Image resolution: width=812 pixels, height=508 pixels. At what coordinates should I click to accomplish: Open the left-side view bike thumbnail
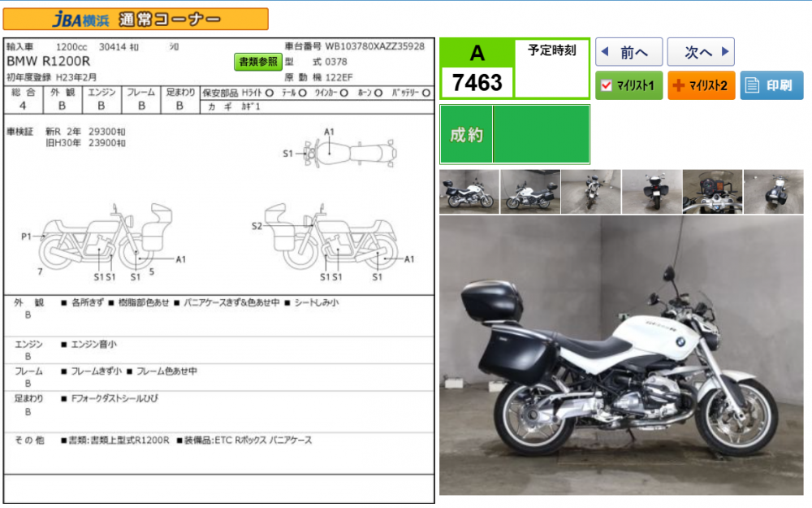[530, 191]
